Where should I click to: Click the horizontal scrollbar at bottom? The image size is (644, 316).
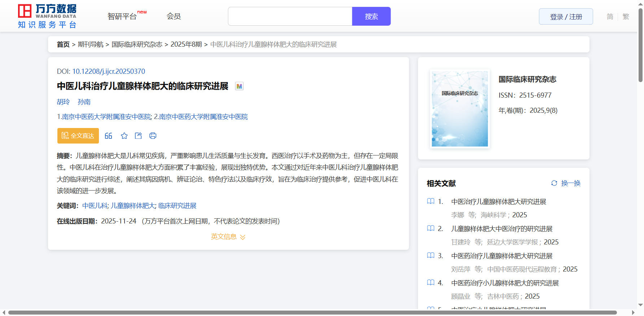pos(312,312)
